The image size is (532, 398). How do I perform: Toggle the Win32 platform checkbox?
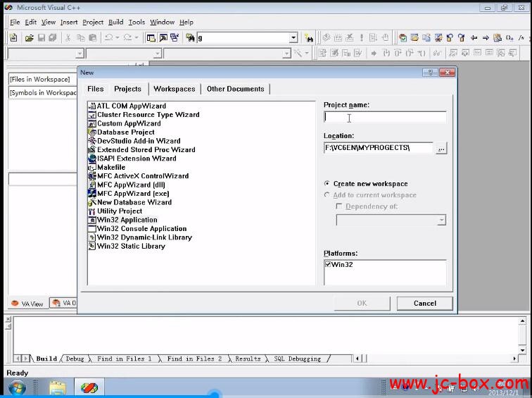pyautogui.click(x=328, y=264)
